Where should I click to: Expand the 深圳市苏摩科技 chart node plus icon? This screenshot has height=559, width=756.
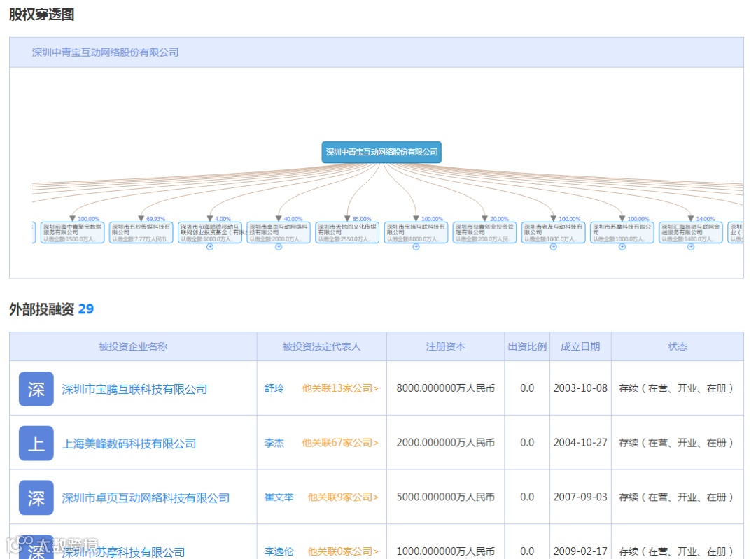[622, 247]
